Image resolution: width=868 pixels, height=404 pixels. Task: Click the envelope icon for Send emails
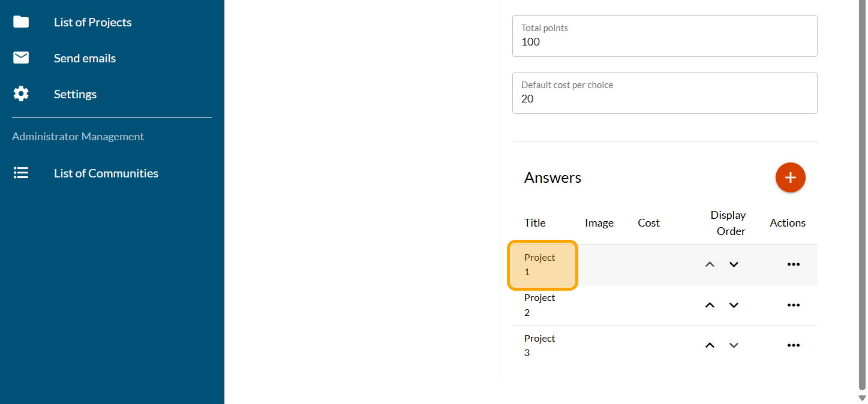coord(21,58)
